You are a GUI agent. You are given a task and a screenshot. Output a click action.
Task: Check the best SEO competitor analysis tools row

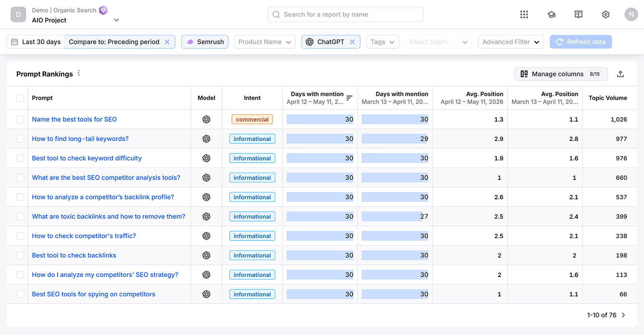click(20, 178)
